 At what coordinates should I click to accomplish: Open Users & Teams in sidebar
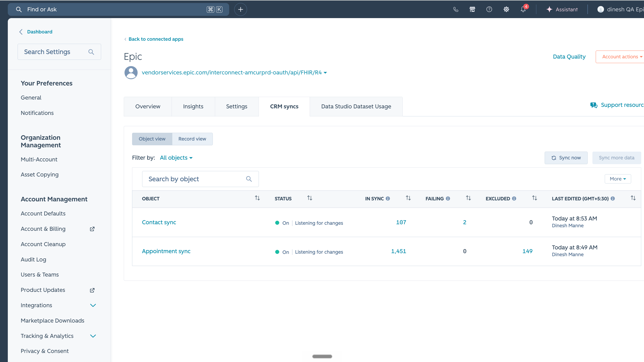tap(40, 275)
